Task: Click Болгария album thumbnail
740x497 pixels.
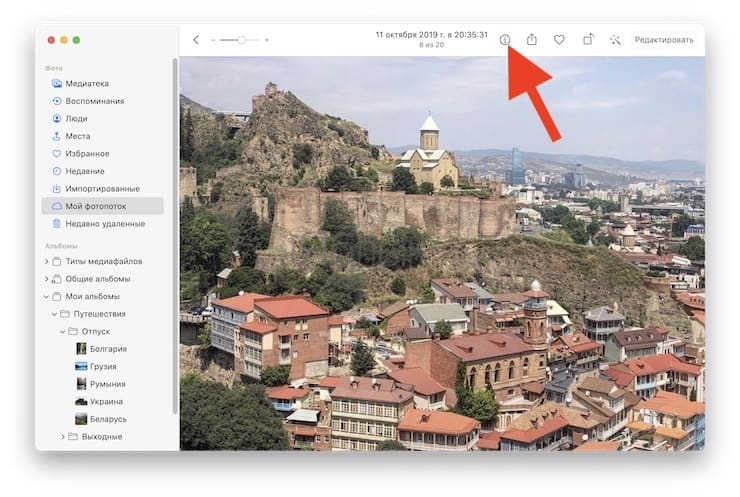Action: tap(81, 349)
